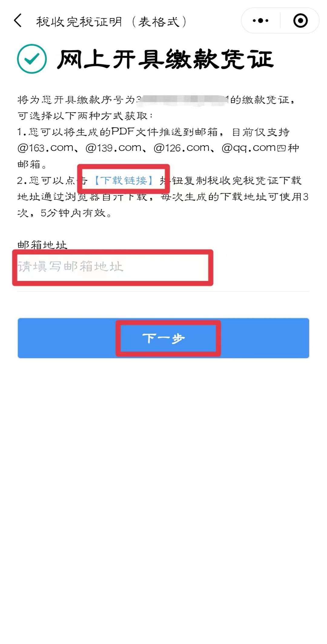Tap the @126.com text
This screenshot has height=644, width=327.
click(x=182, y=148)
